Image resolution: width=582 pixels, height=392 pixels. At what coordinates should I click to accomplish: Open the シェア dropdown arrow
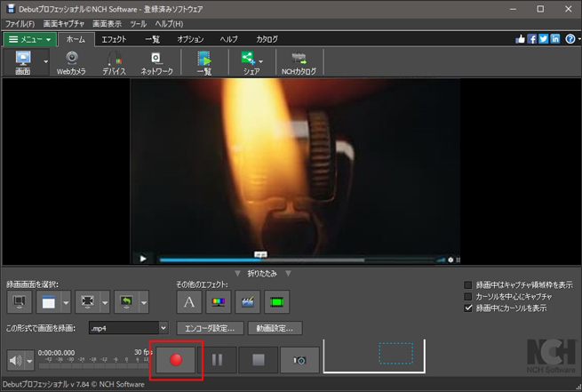pyautogui.click(x=261, y=61)
